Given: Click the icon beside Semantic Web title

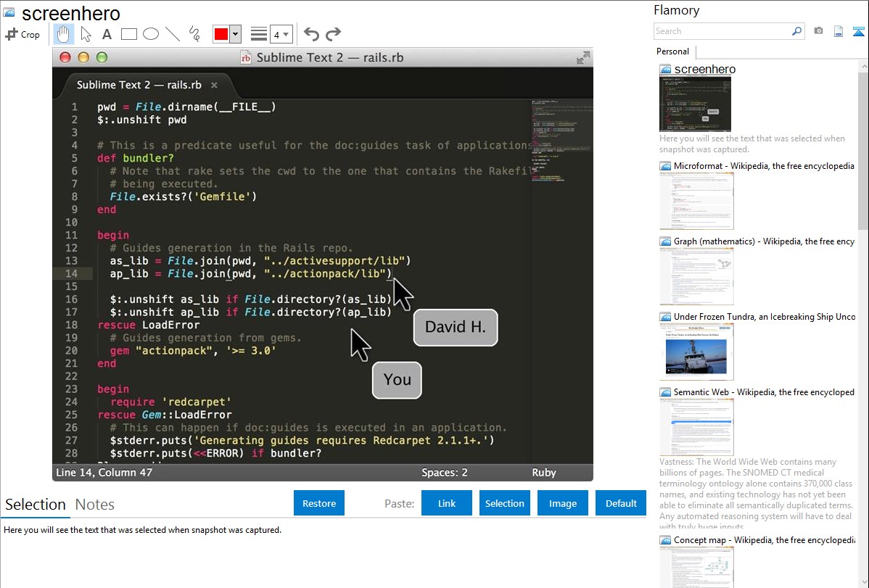Looking at the screenshot, I should [x=665, y=392].
